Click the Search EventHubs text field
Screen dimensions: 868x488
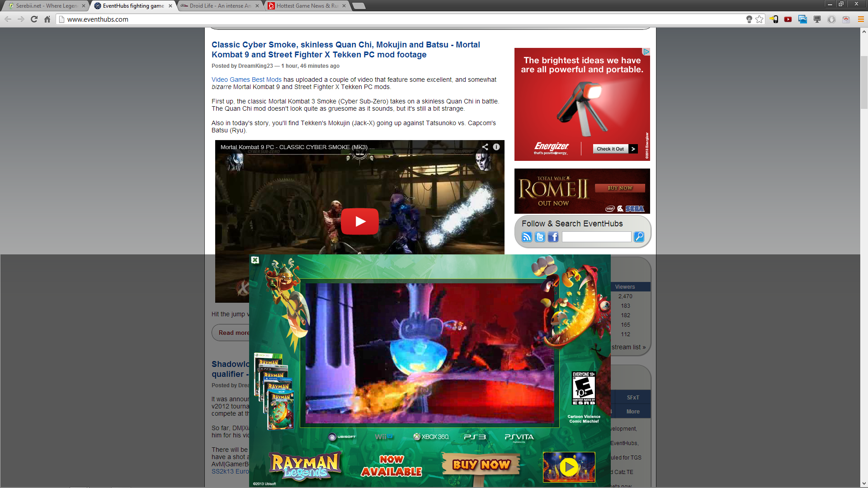coord(596,237)
